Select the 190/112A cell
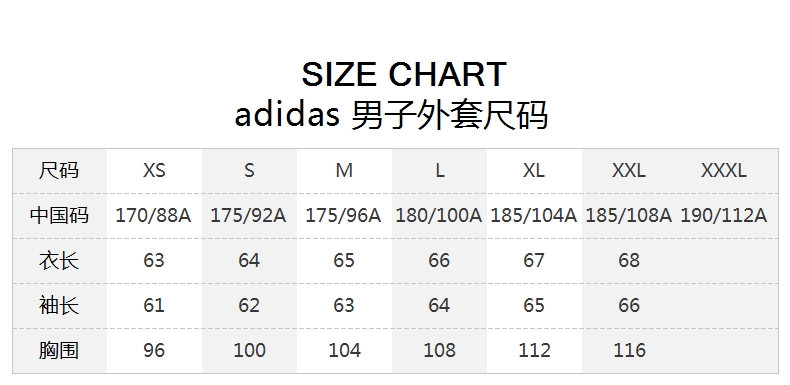This screenshot has width=790, height=385. coord(723,216)
